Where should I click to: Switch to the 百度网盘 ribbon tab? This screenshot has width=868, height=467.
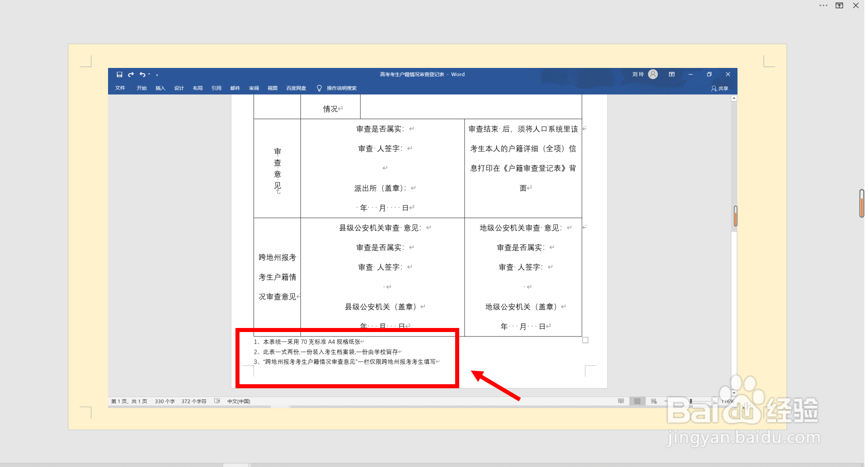click(x=296, y=88)
